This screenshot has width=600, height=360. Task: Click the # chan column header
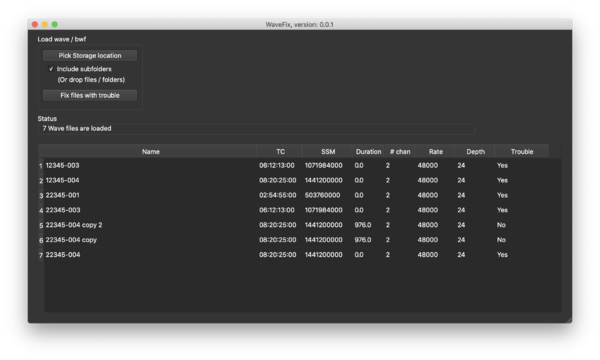[399, 151]
